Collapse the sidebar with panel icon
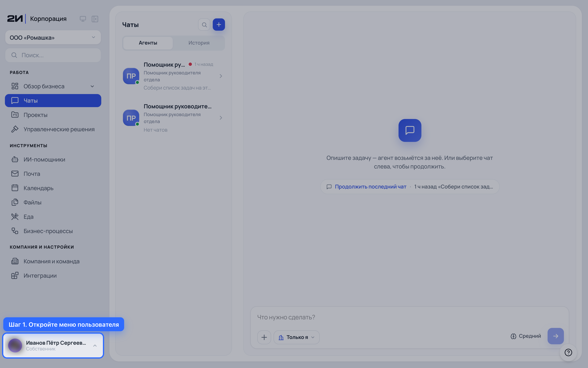Viewport: 588px width, 368px height. (95, 19)
